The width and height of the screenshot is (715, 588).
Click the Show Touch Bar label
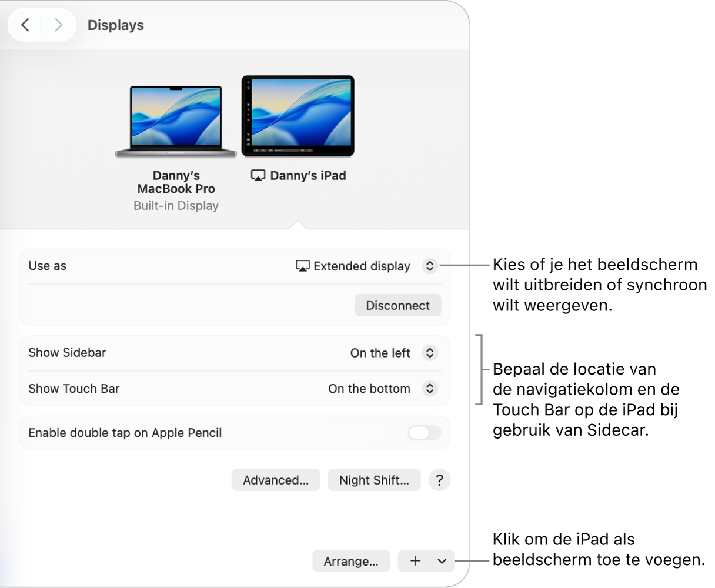(x=74, y=389)
